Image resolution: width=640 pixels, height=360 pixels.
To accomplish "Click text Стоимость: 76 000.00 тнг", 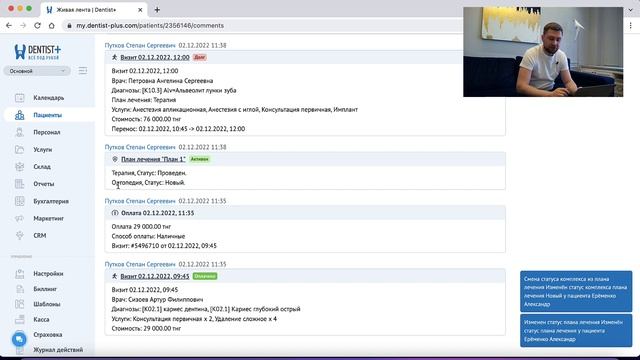I will tap(146, 119).
